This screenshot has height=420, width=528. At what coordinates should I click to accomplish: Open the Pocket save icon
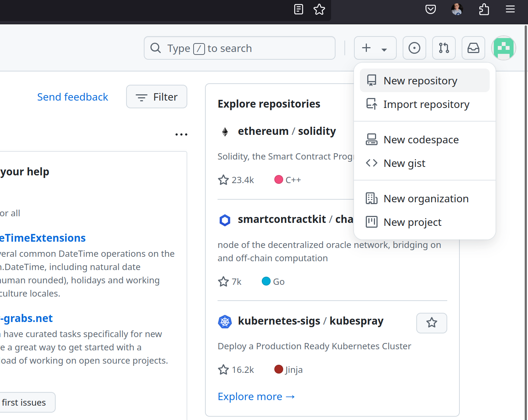(431, 9)
